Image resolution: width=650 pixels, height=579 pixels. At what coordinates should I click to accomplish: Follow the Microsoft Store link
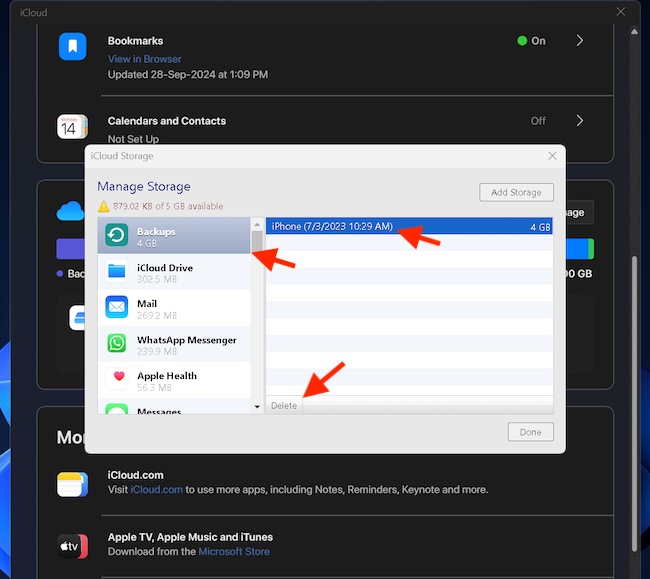coord(233,551)
